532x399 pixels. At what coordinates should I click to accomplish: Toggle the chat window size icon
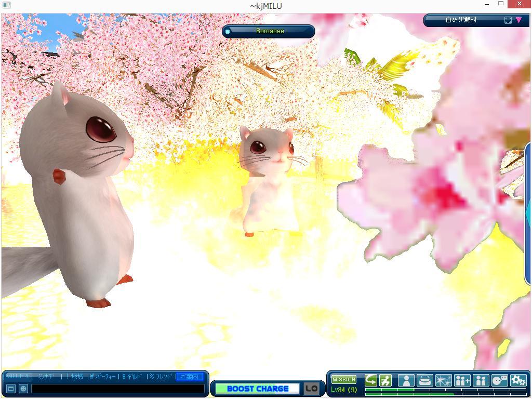pyautogui.click(x=10, y=388)
